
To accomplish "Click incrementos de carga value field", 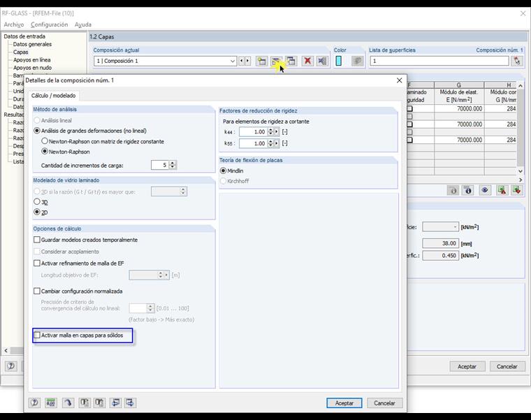I will (x=160, y=165).
